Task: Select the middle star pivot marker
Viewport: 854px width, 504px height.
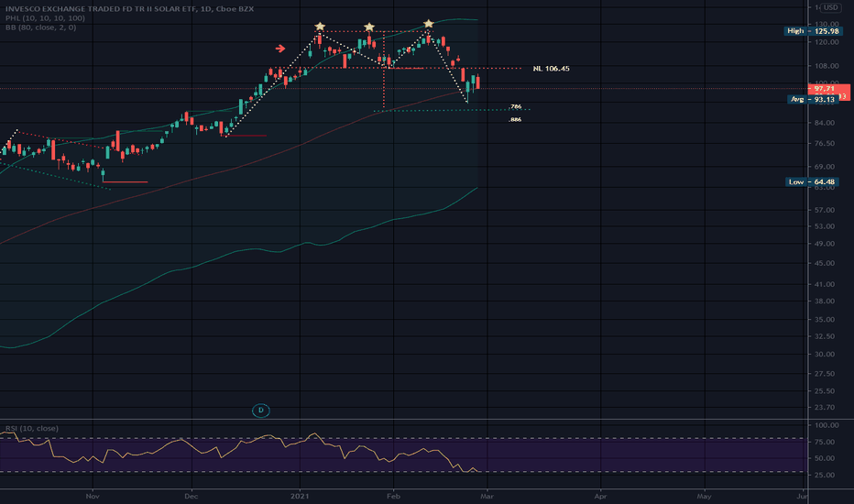Action: (x=369, y=27)
